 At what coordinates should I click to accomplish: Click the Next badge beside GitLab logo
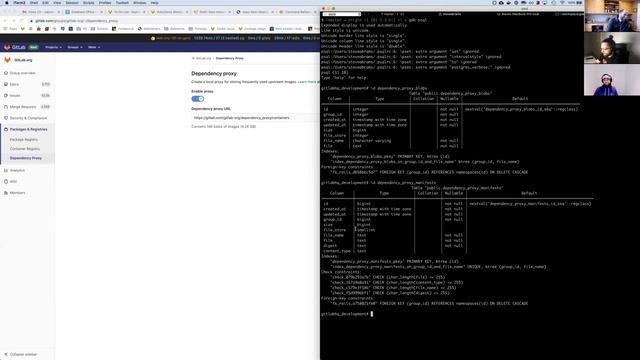[33, 47]
